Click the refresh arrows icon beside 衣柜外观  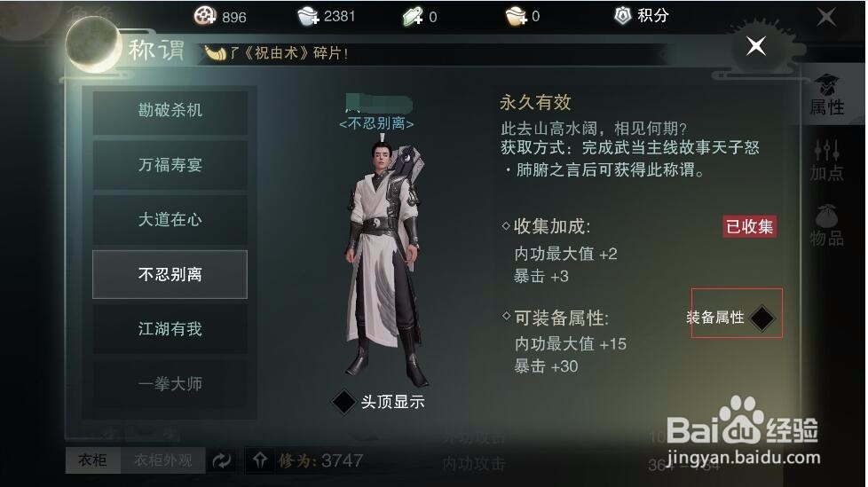point(222,460)
